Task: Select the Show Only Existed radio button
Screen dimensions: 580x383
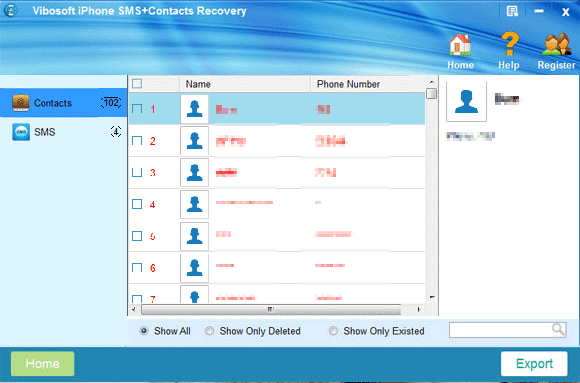Action: 333,330
